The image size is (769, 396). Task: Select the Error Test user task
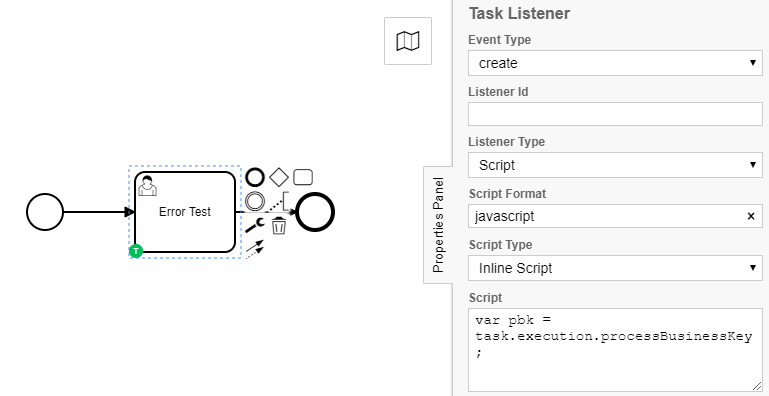coord(185,212)
